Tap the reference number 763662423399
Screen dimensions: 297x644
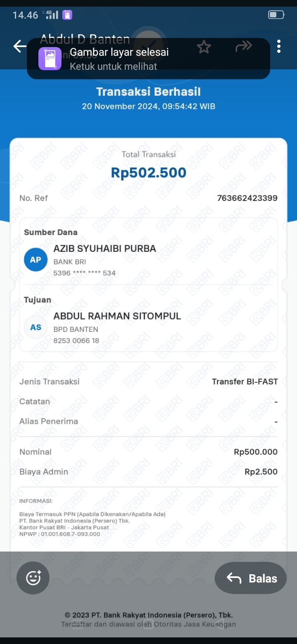pos(247,198)
